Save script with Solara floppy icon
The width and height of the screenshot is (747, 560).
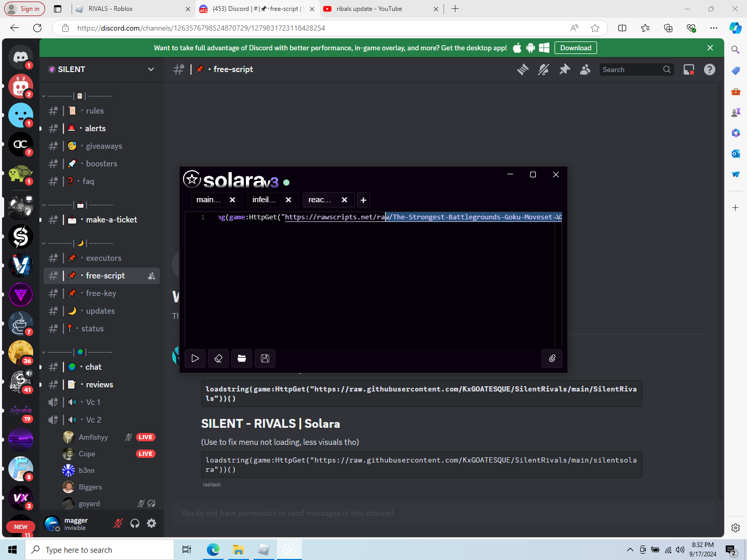tap(265, 358)
